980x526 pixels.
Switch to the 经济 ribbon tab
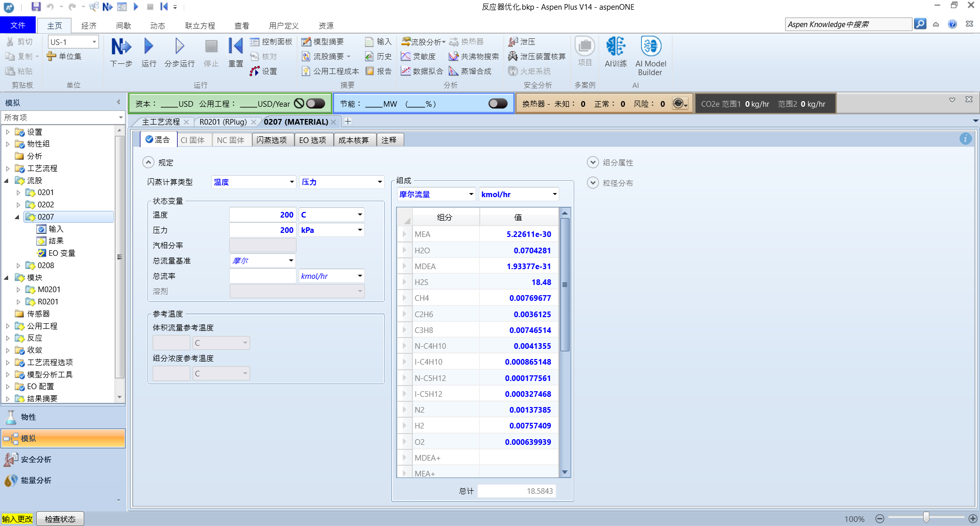89,26
